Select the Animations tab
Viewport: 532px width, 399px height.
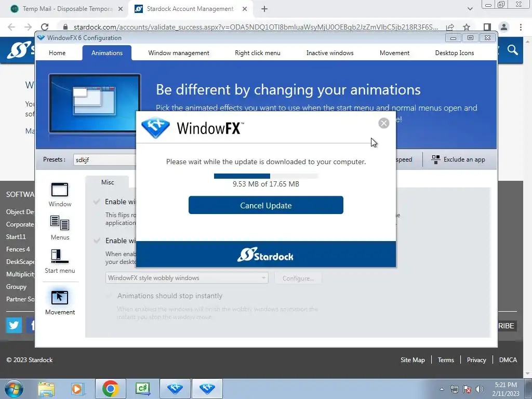pos(107,53)
